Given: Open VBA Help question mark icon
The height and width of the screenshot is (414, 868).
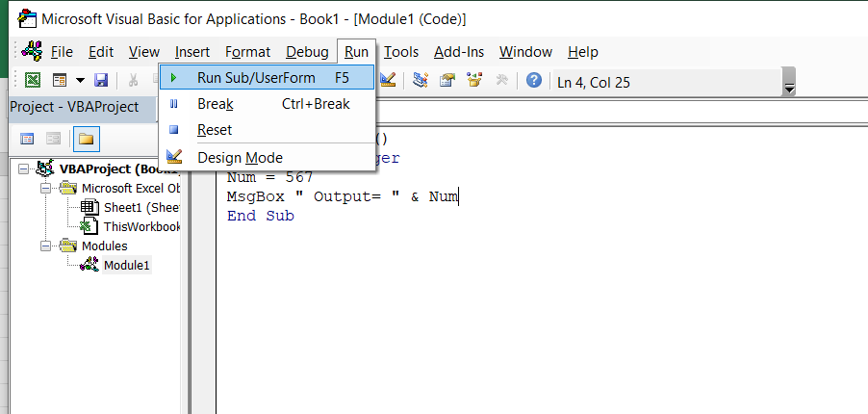Looking at the screenshot, I should coord(534,81).
